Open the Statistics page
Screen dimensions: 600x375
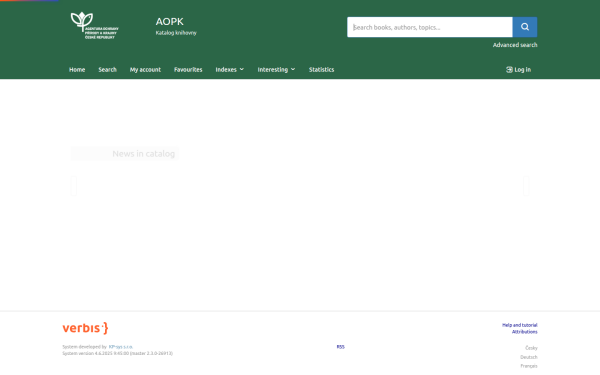point(321,70)
